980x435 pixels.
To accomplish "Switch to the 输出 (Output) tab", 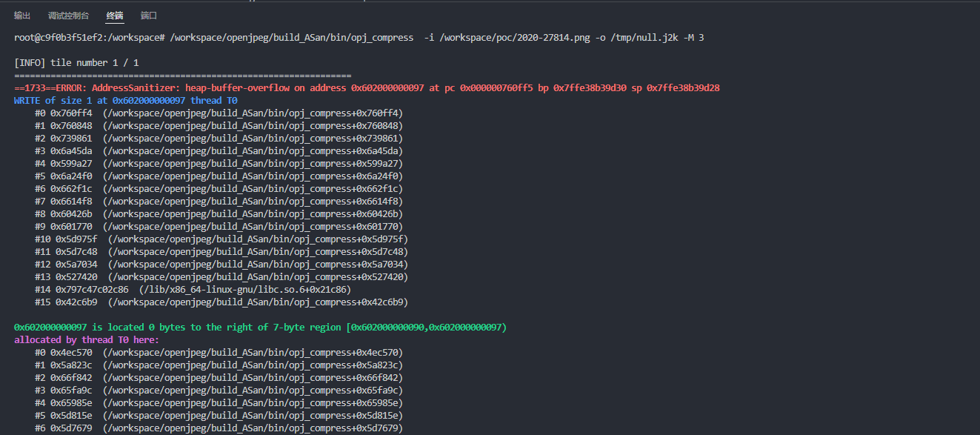I will click(x=22, y=16).
